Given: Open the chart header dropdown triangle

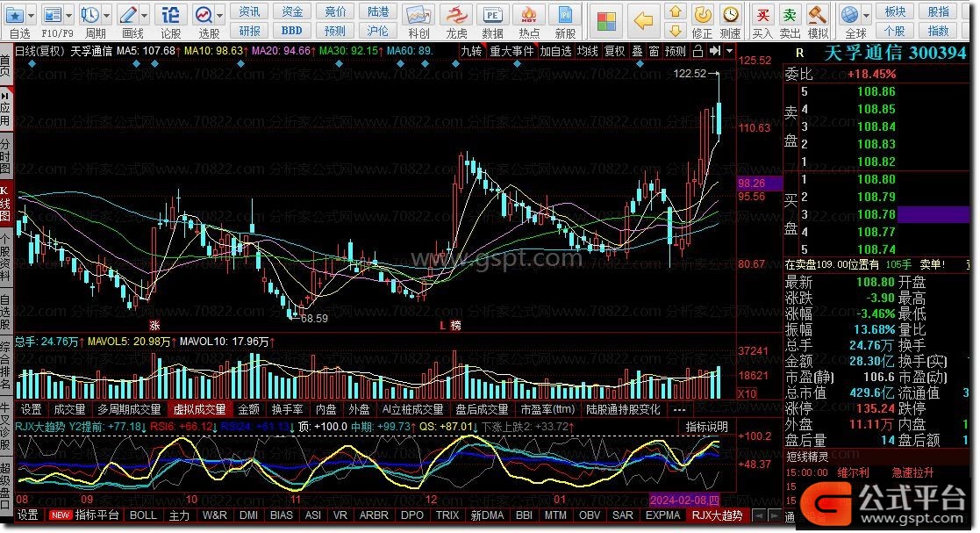Looking at the screenshot, I should [729, 51].
